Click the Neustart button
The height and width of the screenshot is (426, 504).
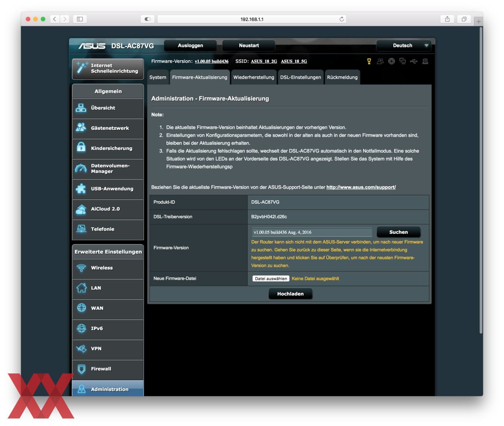pyautogui.click(x=249, y=46)
